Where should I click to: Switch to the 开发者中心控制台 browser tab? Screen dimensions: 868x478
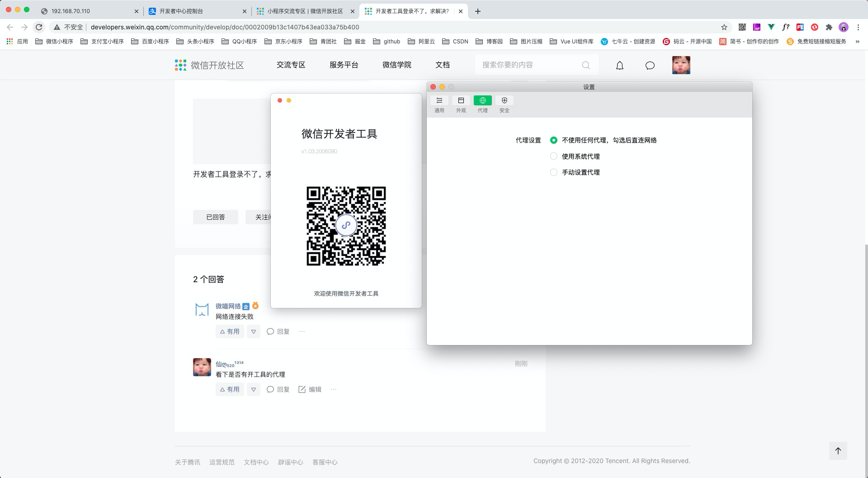pyautogui.click(x=198, y=11)
